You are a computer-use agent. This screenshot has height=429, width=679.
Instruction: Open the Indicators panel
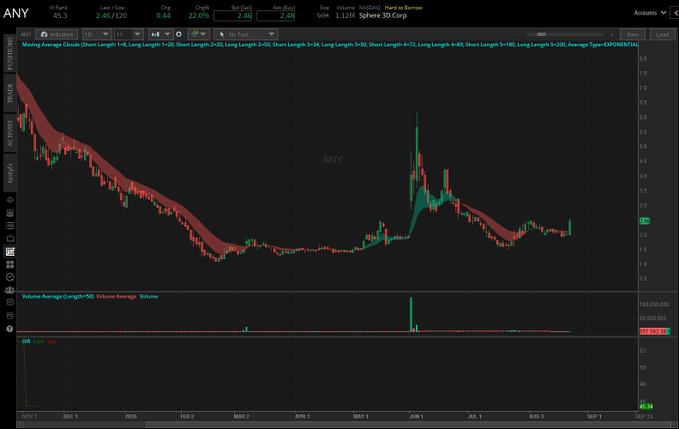click(x=57, y=34)
